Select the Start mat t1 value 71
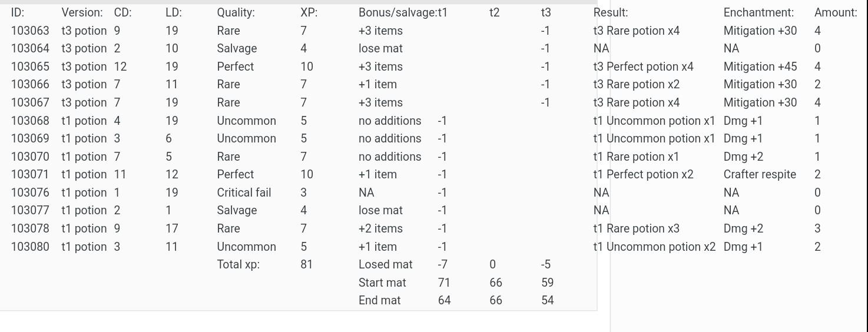The width and height of the screenshot is (868, 332). [444, 283]
